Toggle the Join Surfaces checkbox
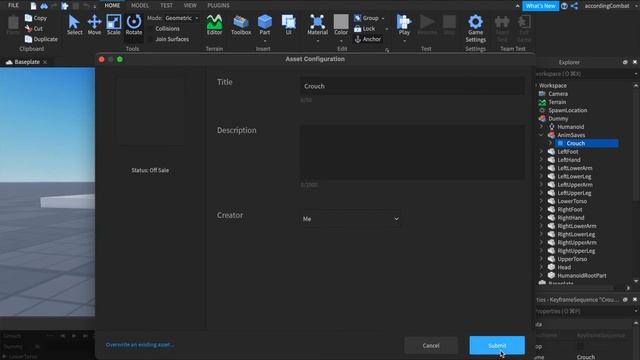This screenshot has width=640, height=360. [151, 39]
